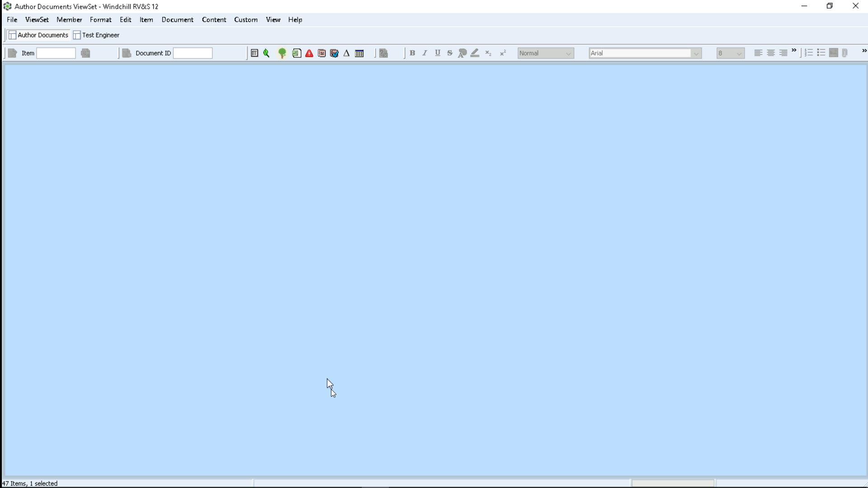
Task: Click the red warning triangle icon
Action: [309, 53]
